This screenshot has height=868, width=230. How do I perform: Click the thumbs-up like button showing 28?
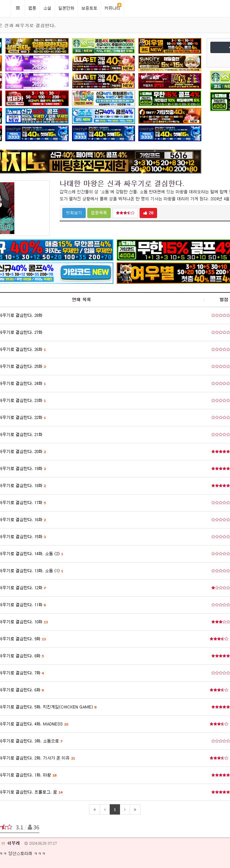click(148, 213)
